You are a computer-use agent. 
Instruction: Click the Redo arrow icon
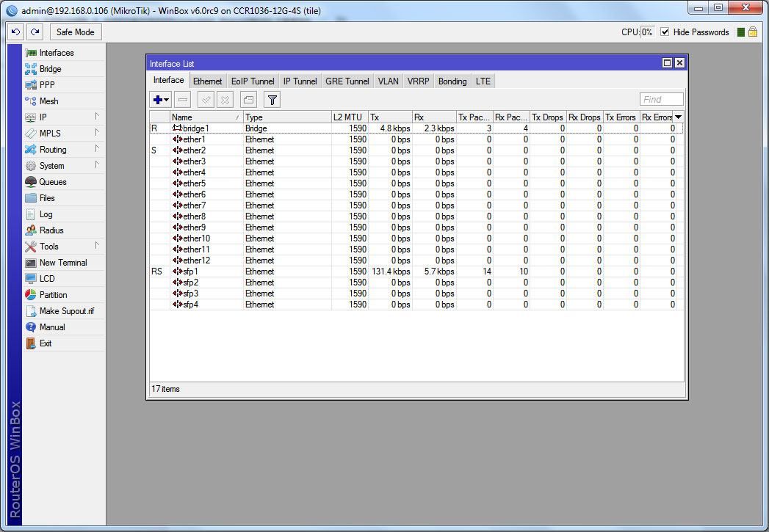35,32
